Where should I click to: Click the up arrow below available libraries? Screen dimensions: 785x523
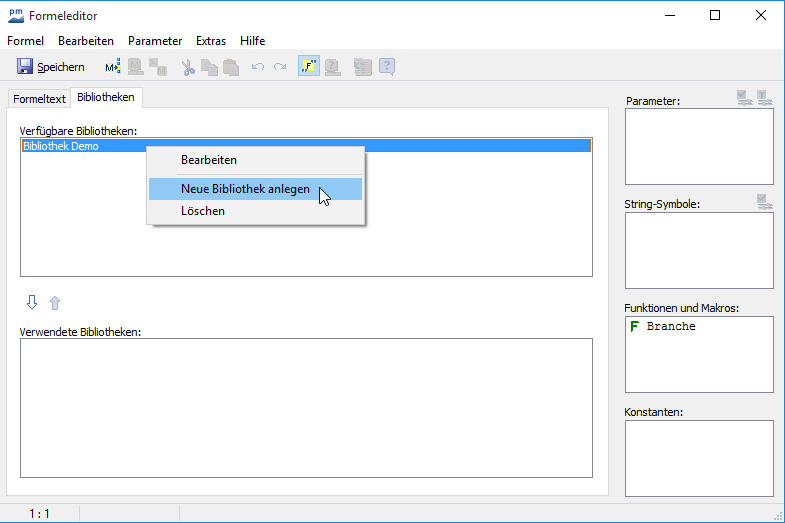[55, 303]
